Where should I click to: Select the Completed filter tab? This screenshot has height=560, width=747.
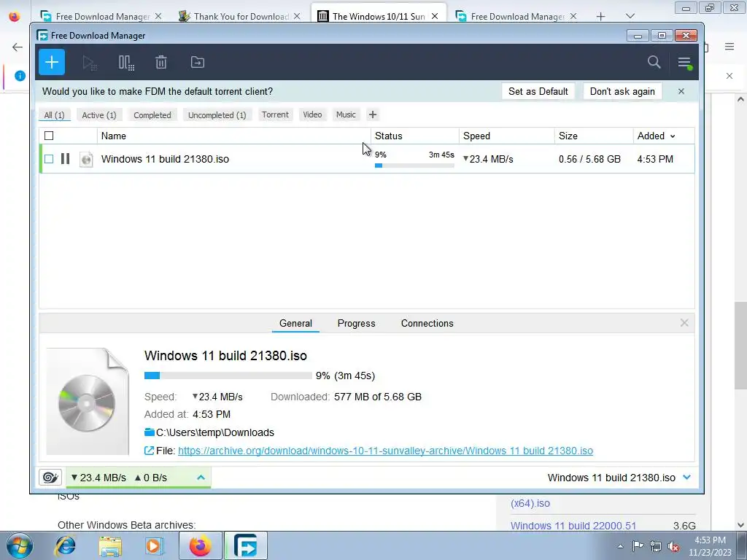point(152,114)
